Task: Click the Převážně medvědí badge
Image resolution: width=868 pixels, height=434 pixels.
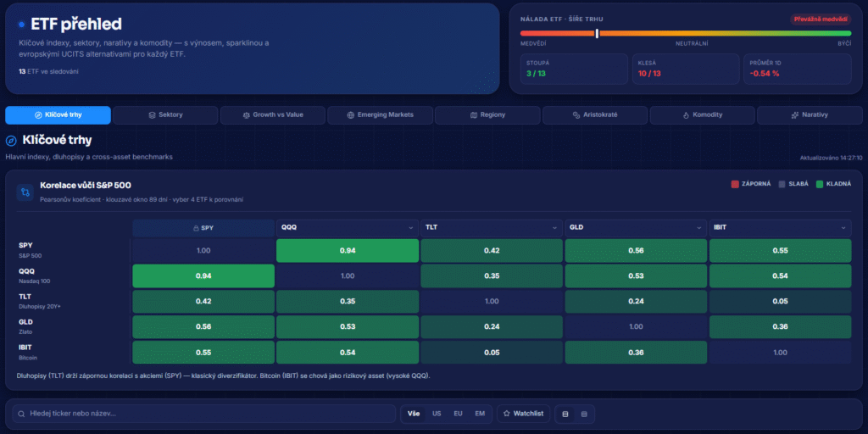Action: [x=821, y=19]
